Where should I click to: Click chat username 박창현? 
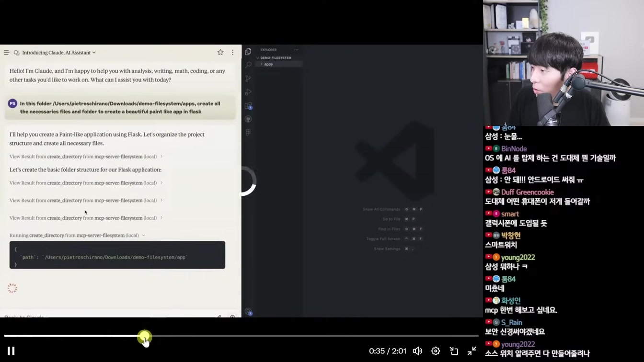click(511, 236)
